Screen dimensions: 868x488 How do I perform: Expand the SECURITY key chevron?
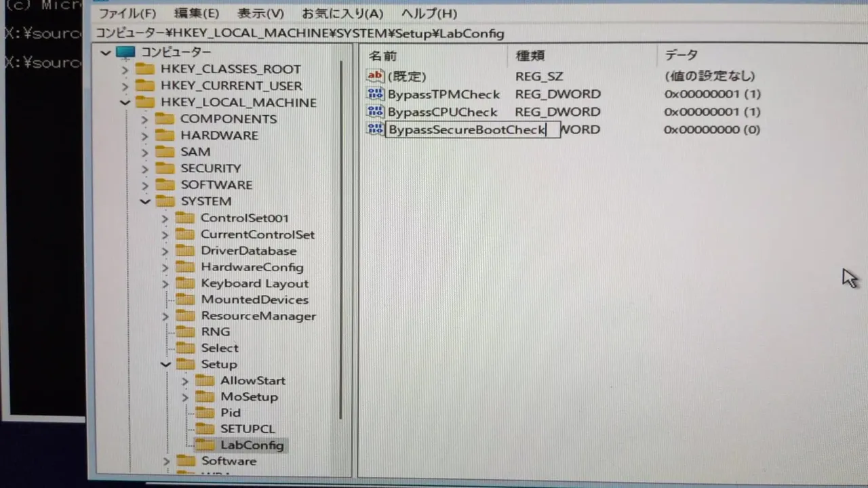pos(144,168)
